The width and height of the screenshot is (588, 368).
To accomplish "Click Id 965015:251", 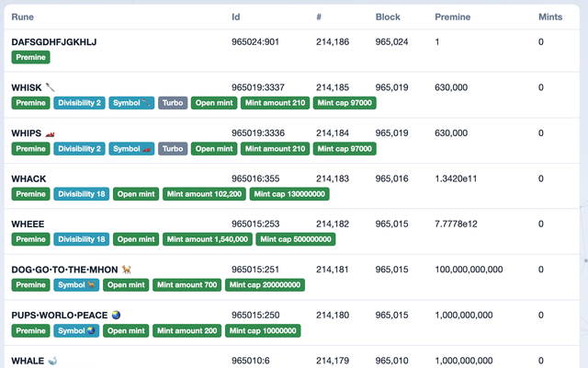I will click(255, 270).
